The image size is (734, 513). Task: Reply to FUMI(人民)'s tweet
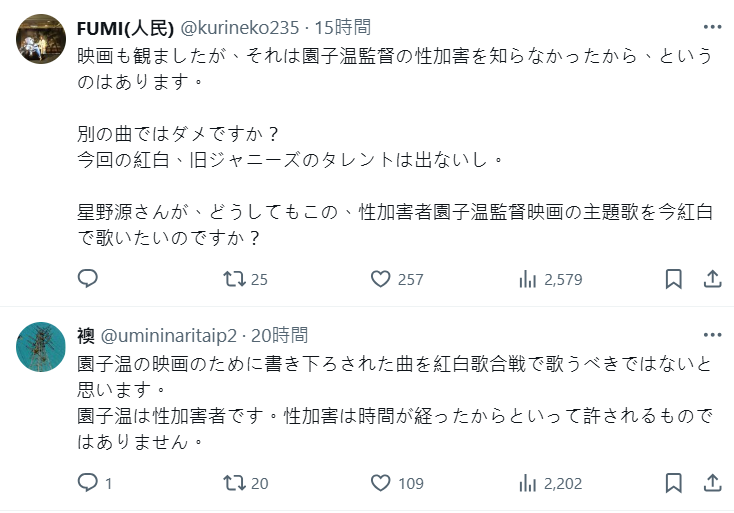pyautogui.click(x=88, y=279)
